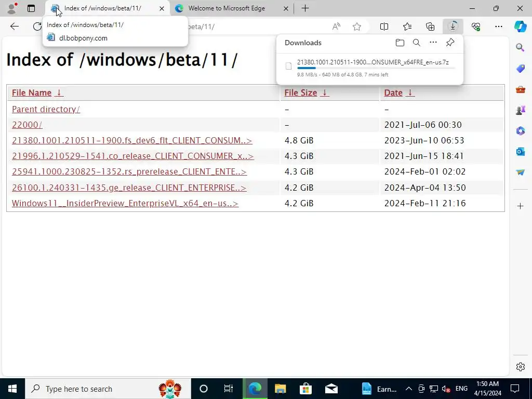The height and width of the screenshot is (399, 532).
Task: Open Browser essentials heart icon
Action: tap(476, 26)
